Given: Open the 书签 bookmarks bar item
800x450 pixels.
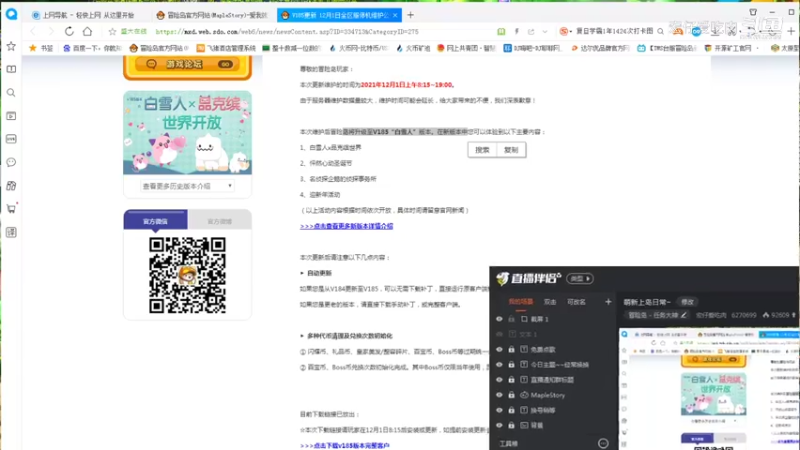Looking at the screenshot, I should pyautogui.click(x=41, y=48).
